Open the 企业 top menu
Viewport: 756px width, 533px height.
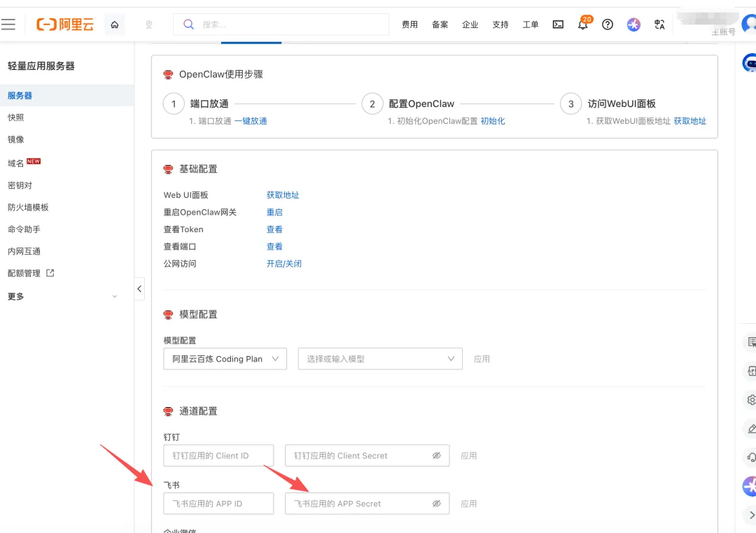click(x=470, y=24)
